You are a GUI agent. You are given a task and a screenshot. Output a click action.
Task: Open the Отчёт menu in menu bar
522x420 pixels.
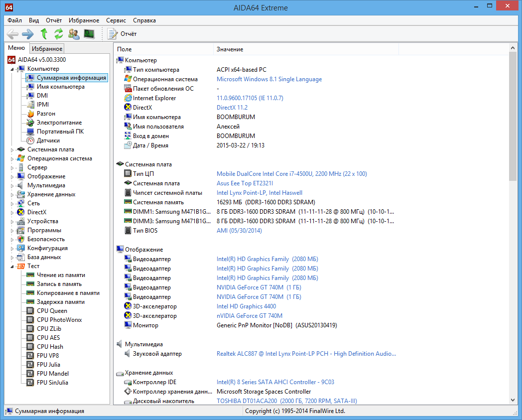pyautogui.click(x=54, y=20)
